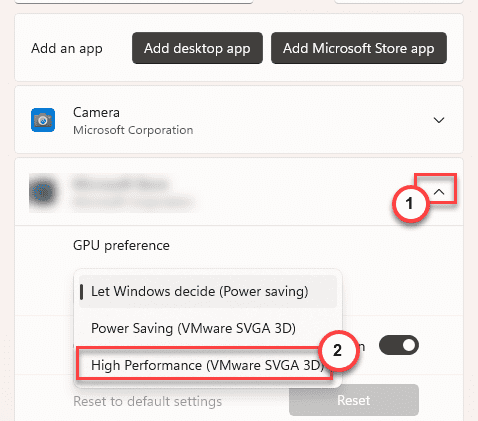The height and width of the screenshot is (421, 478).
Task: Click the blurred publisher subtitle text
Action: click(x=133, y=202)
